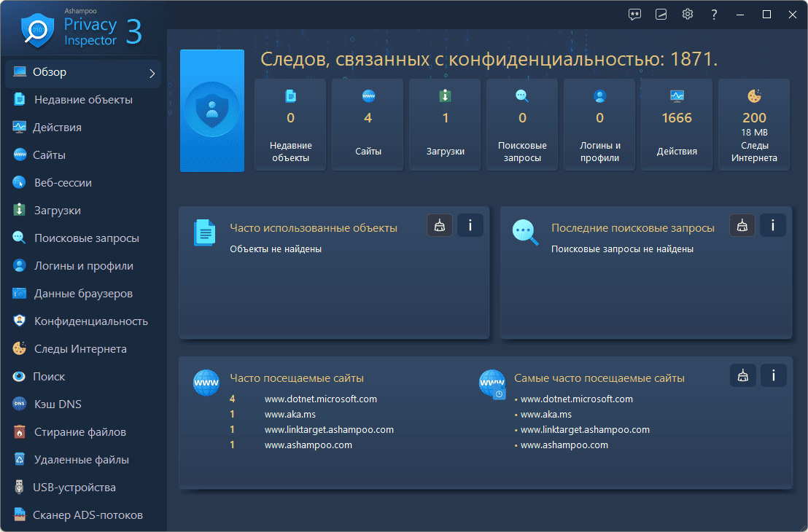Clear frequently used objects with broom icon

(440, 226)
